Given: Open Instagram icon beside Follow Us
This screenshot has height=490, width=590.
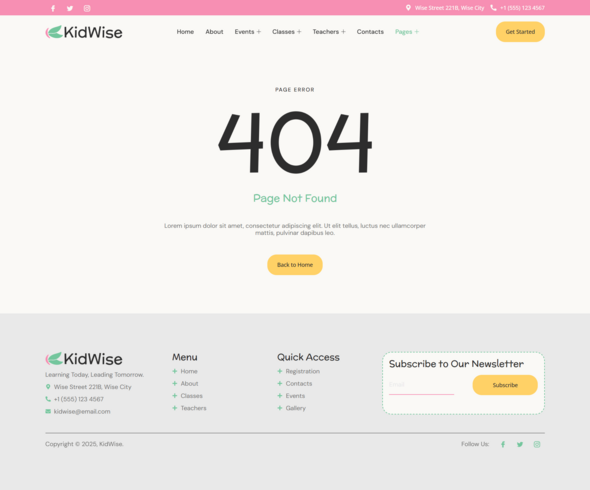Looking at the screenshot, I should (x=537, y=444).
